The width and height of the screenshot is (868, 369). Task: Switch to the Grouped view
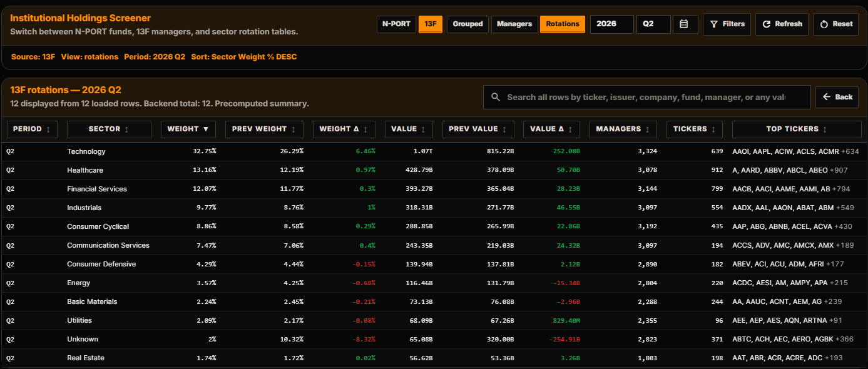pos(467,24)
